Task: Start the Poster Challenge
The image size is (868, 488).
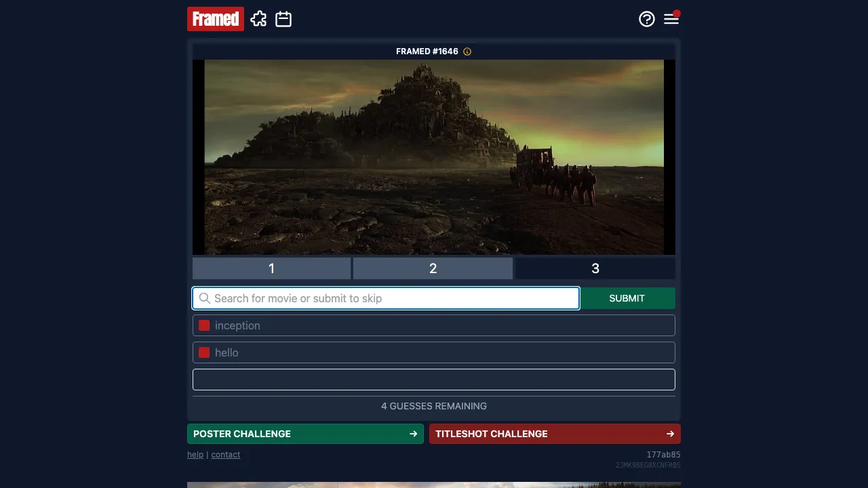Action: [x=305, y=434]
